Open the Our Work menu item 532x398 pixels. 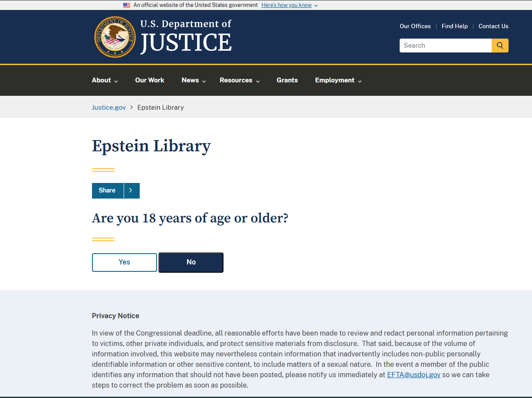(150, 80)
